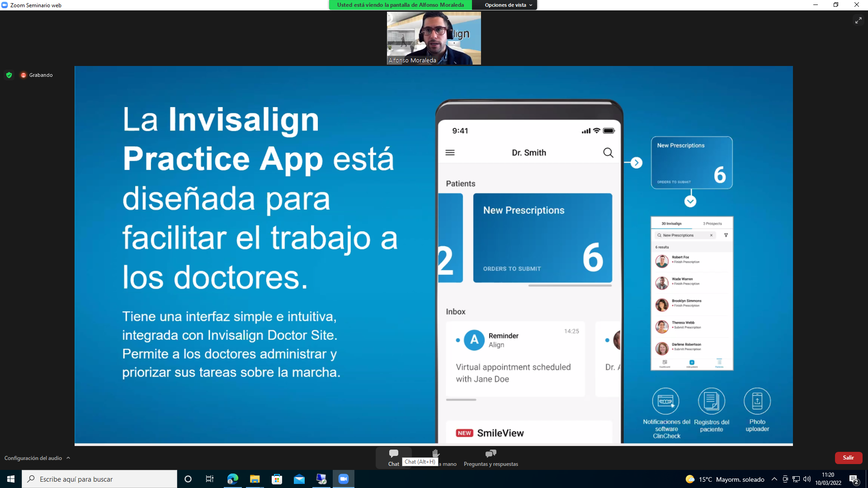Open the app right of Mail on taskbar
Screen dimensions: 868x488
click(321, 479)
